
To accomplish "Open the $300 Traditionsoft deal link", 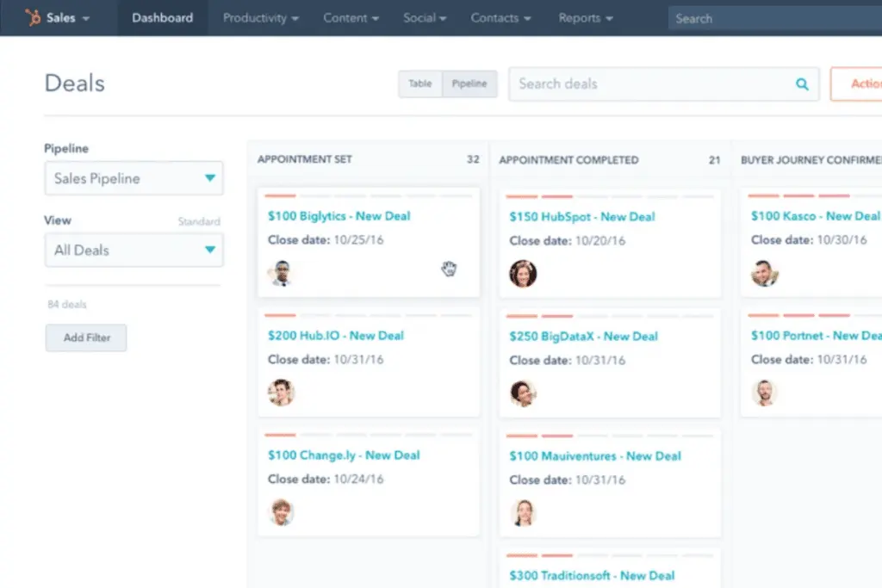I will tap(592, 576).
